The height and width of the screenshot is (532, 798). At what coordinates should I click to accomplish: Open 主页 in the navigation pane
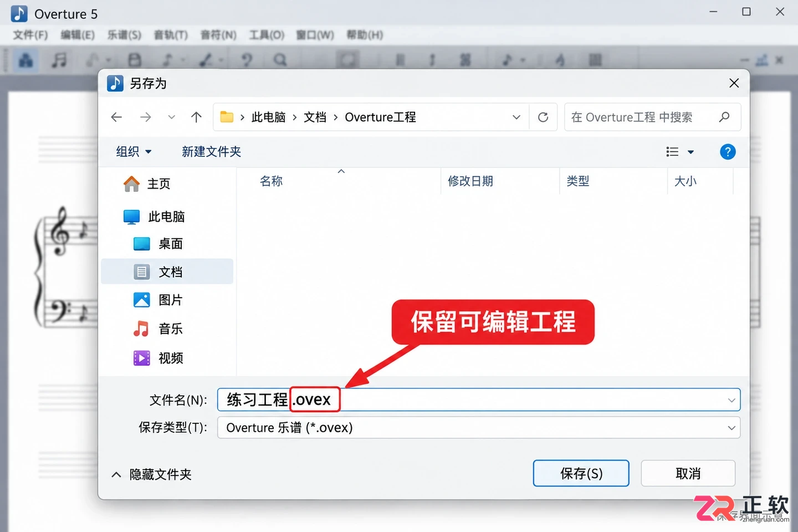point(147,183)
